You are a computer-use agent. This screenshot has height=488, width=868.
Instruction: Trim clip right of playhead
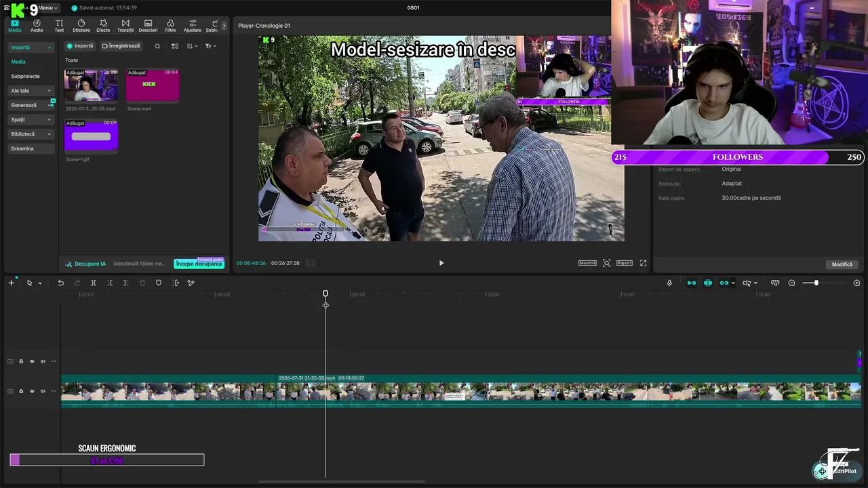pyautogui.click(x=125, y=283)
